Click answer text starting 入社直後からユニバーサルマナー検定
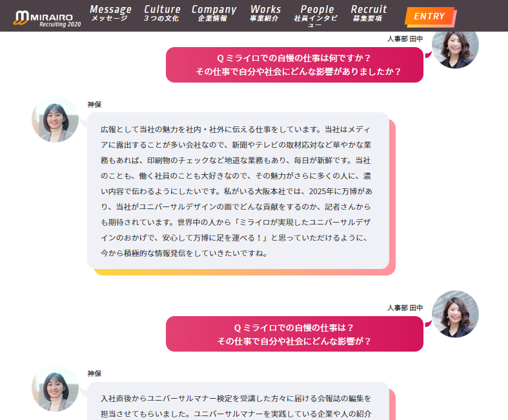 pos(236,406)
